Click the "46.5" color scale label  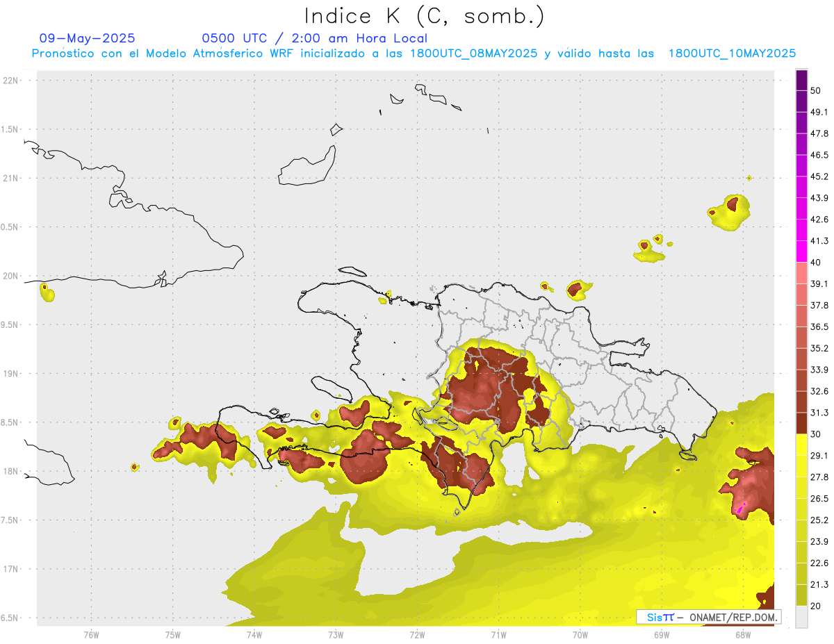[x=819, y=155]
